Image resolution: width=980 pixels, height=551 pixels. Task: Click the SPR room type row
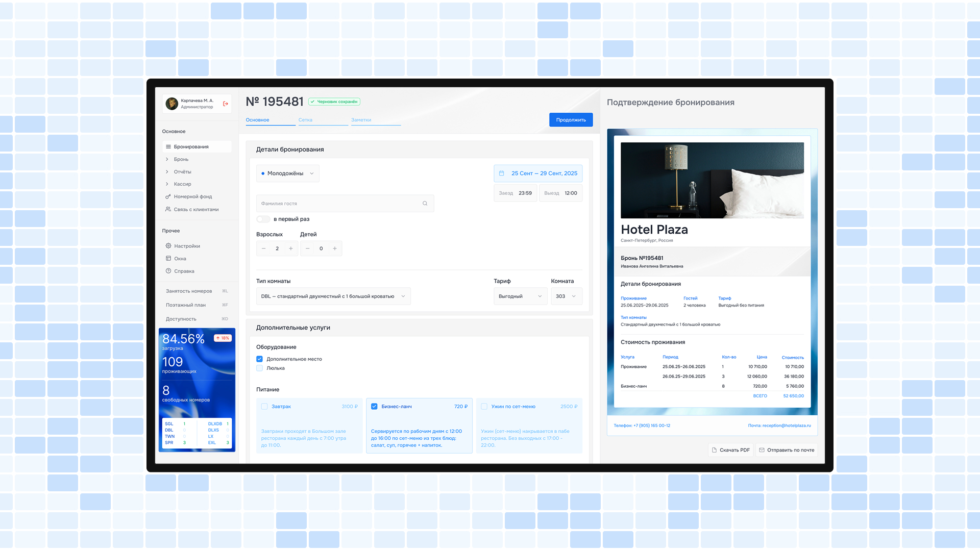tap(175, 443)
